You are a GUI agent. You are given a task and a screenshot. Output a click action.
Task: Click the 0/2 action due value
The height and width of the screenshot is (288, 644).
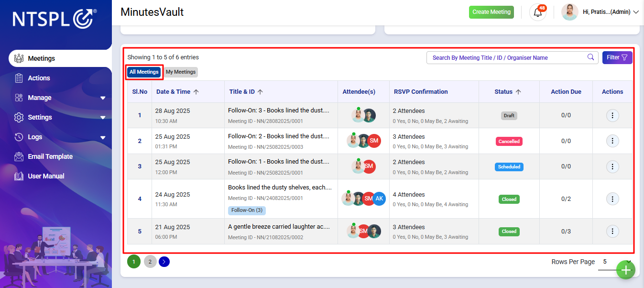[566, 199]
